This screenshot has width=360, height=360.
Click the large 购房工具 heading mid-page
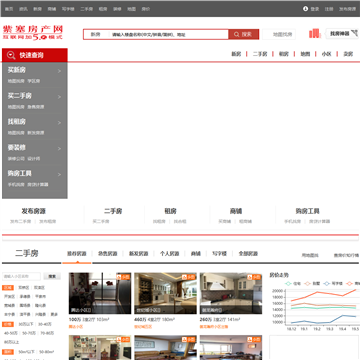(x=307, y=211)
